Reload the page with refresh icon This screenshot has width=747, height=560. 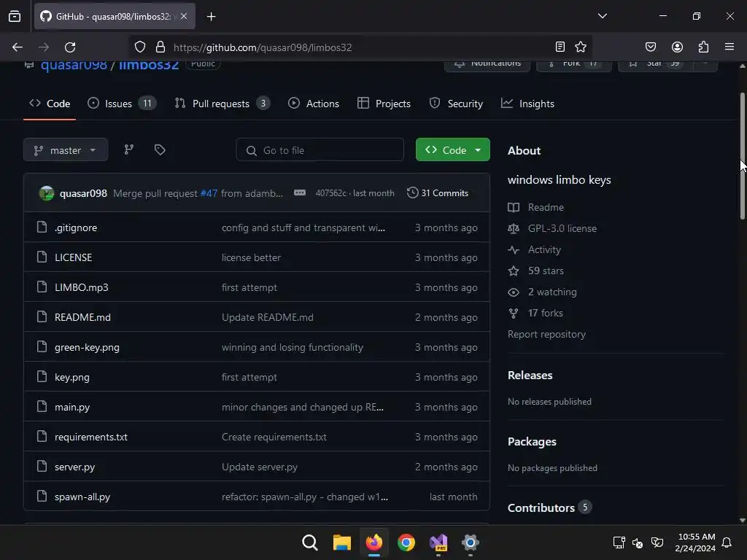[70, 47]
